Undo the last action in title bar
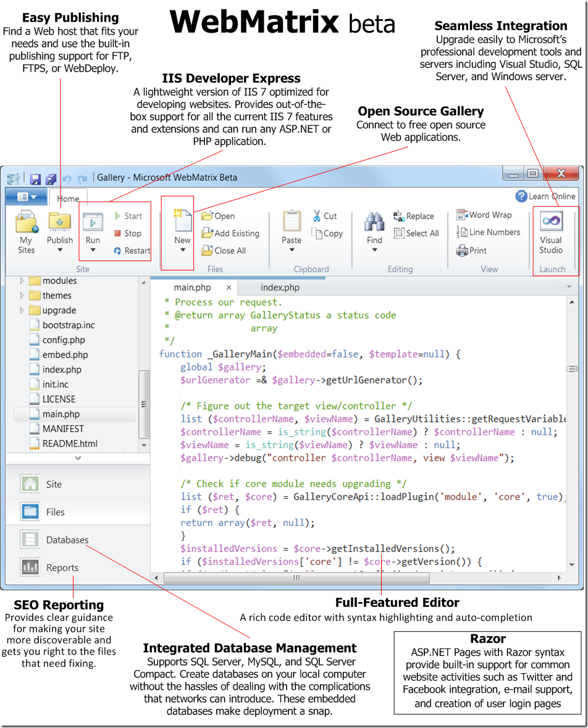Screen dimensions: 588x728 tap(67, 179)
